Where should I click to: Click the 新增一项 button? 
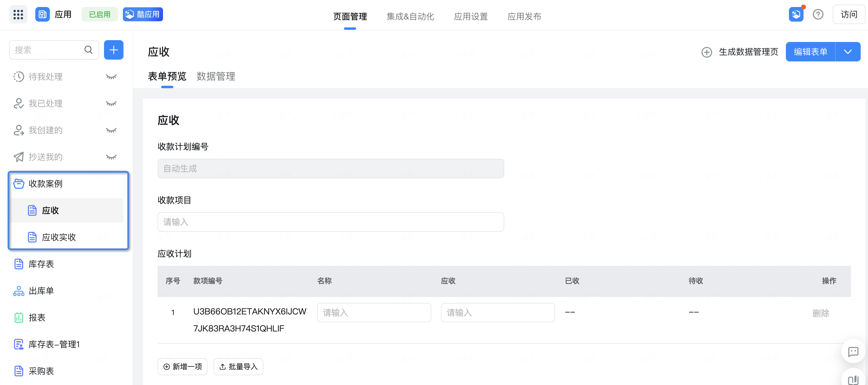tap(182, 366)
